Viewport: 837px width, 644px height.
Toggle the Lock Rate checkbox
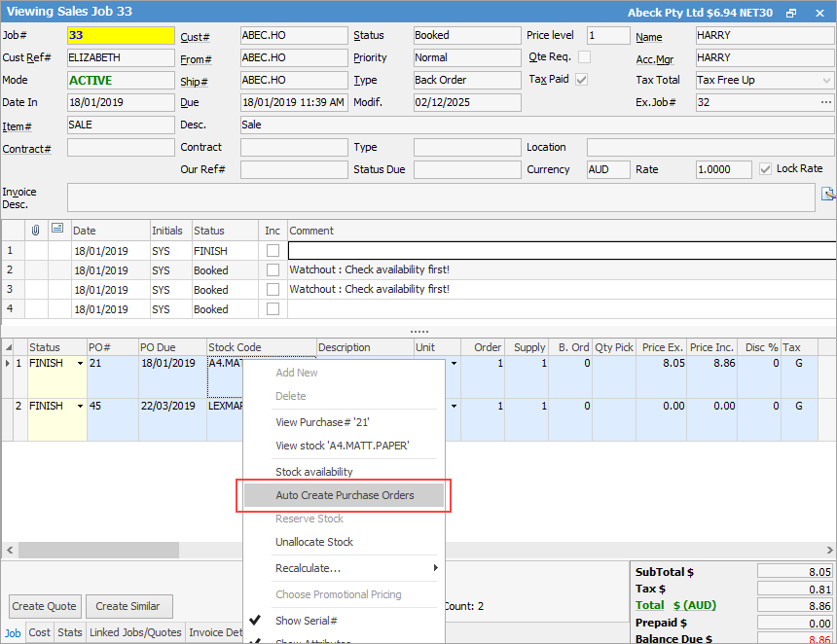pyautogui.click(x=765, y=169)
